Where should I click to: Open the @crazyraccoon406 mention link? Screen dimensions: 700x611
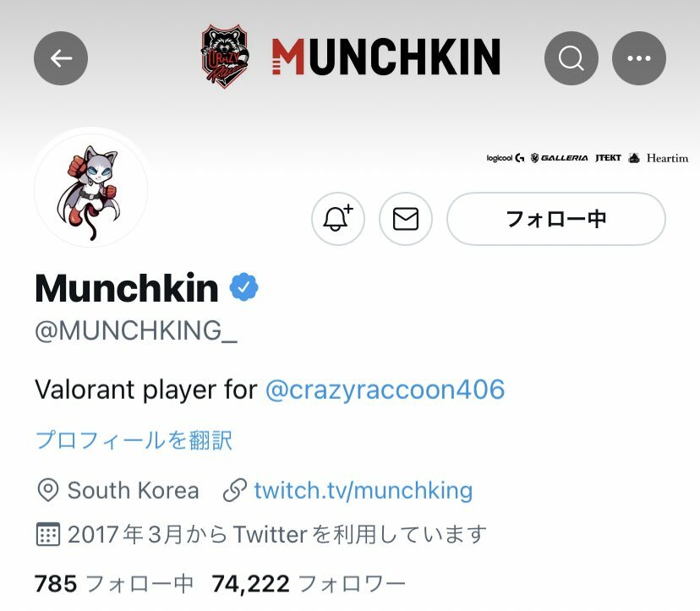(385, 390)
